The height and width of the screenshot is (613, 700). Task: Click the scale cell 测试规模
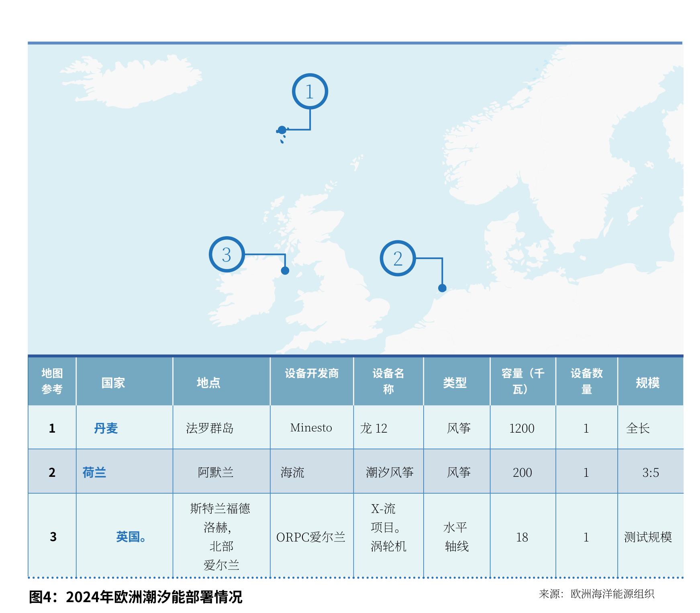coord(648,537)
